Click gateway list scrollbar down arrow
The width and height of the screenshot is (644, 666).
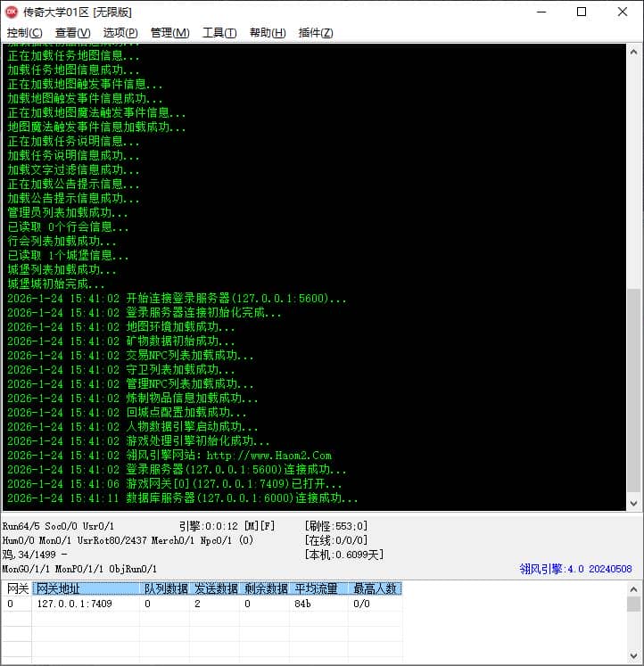click(634, 655)
